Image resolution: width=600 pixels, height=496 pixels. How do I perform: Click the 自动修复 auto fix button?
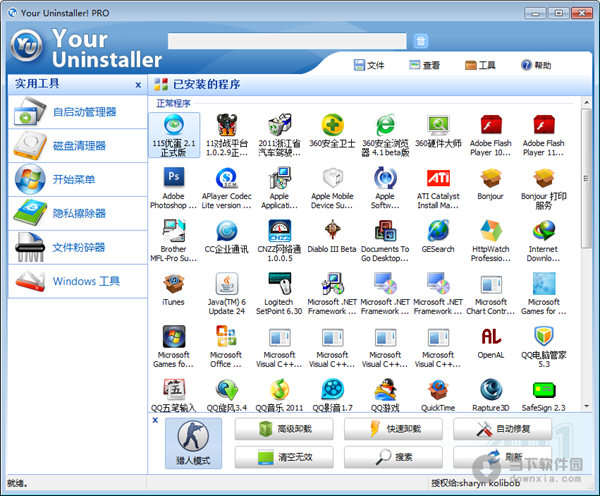tap(502, 429)
